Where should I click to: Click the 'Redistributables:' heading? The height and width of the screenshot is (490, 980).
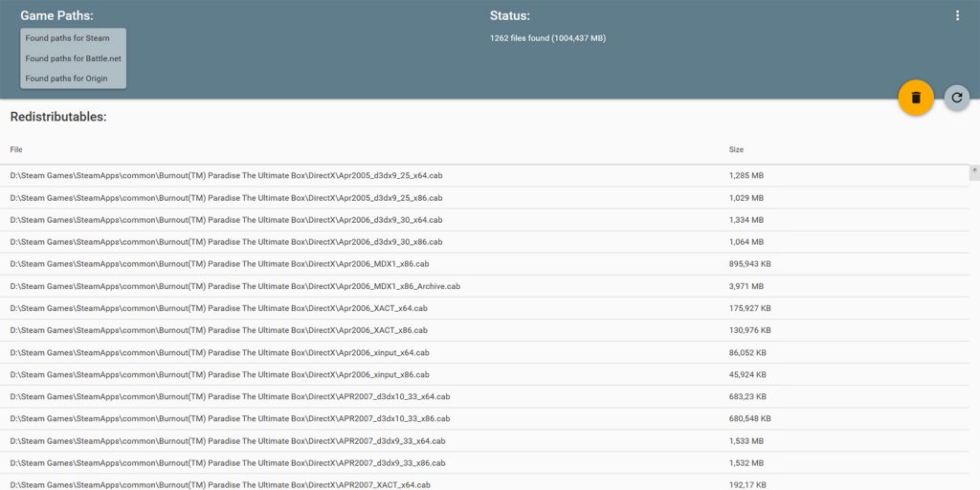[x=58, y=116]
